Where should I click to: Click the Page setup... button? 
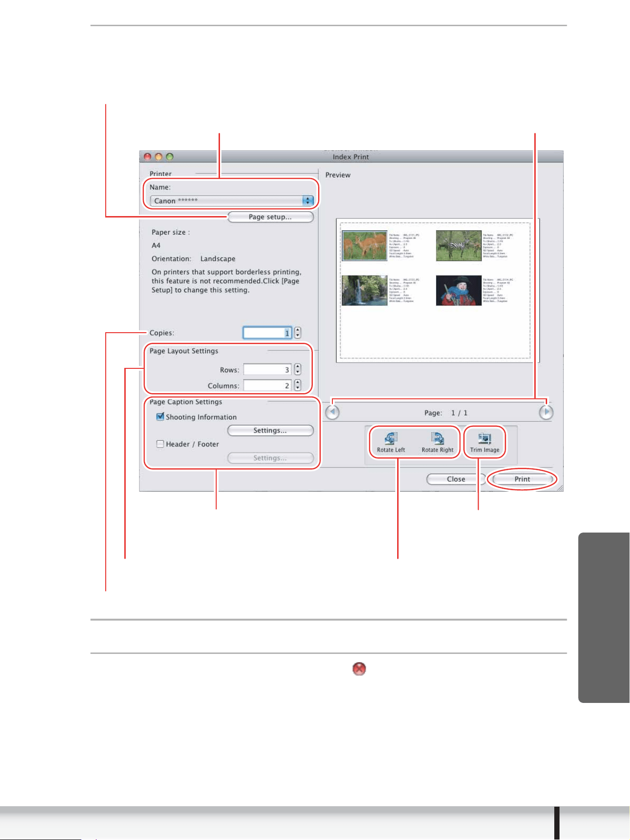[x=270, y=217]
